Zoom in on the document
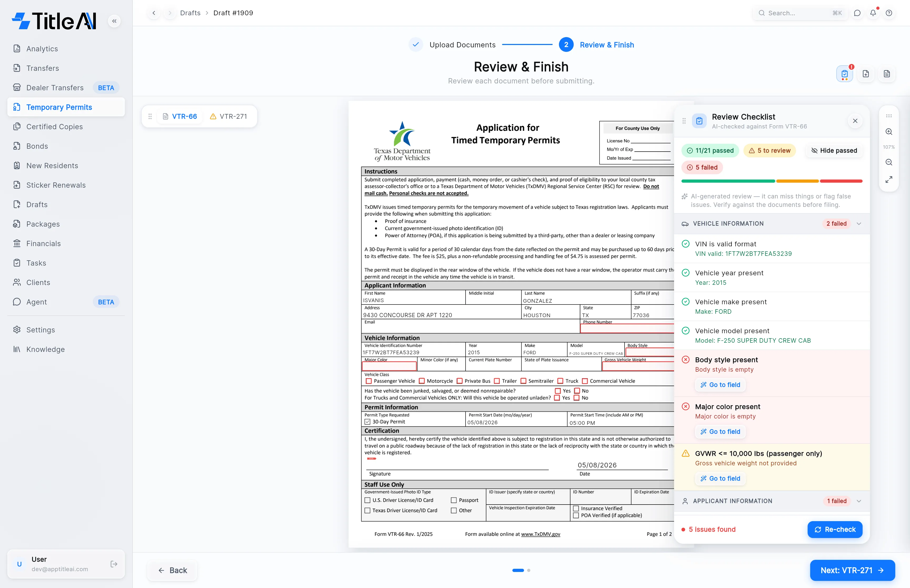Image resolution: width=910 pixels, height=588 pixels. 889,132
